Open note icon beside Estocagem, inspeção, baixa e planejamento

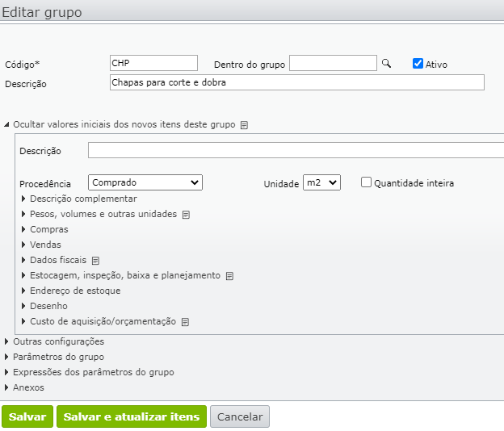coord(229,276)
